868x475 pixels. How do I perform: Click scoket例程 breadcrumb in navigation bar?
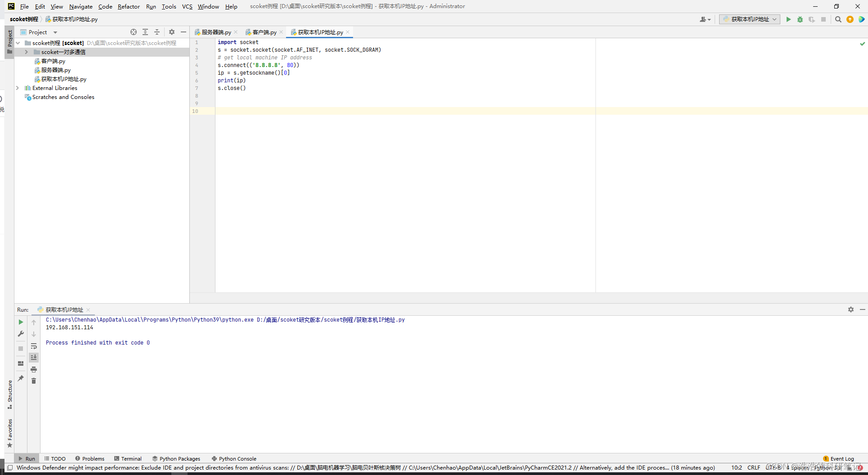pyautogui.click(x=24, y=19)
